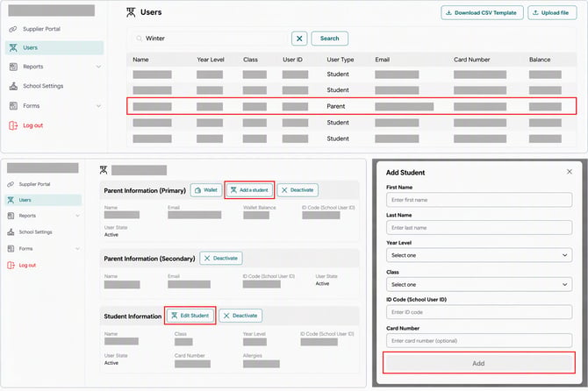Deactivate the primary parent
The height and width of the screenshot is (391, 588).
click(x=298, y=190)
